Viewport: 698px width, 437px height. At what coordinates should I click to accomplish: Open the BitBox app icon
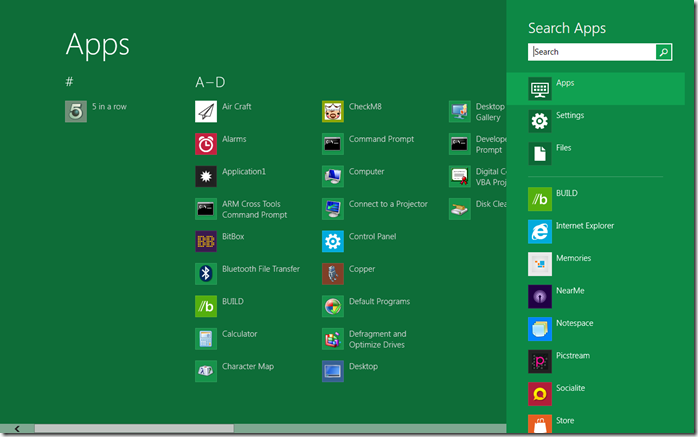pyautogui.click(x=206, y=241)
